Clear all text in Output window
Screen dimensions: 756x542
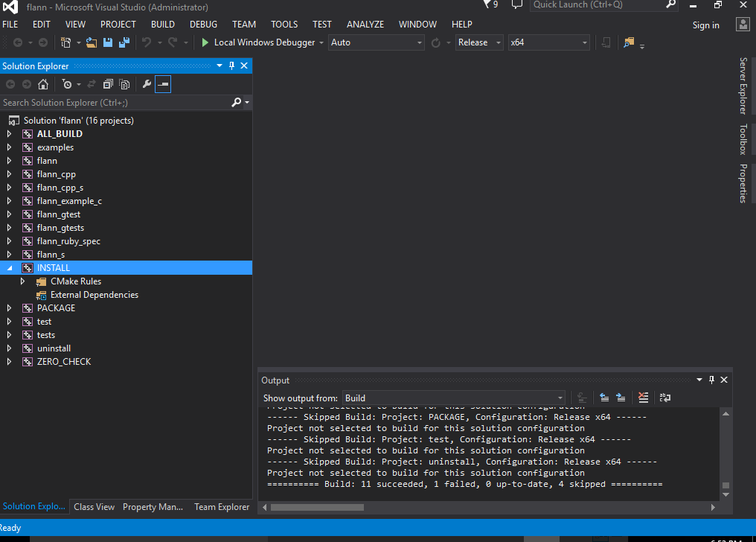click(643, 398)
